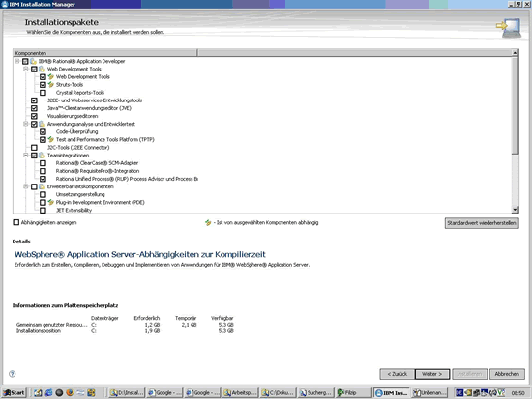This screenshot has width=532, height=399.
Task: Collapse the Web Development Tools tree group
Action: [x=26, y=69]
